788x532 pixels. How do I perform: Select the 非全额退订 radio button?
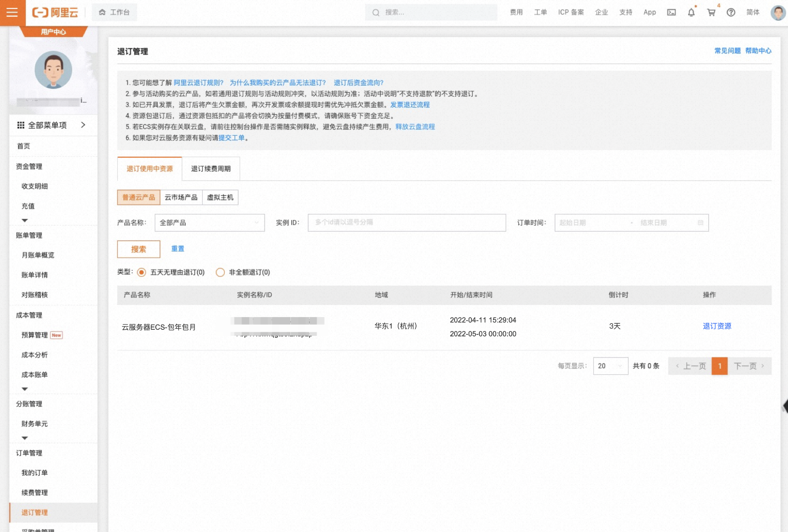tap(220, 273)
